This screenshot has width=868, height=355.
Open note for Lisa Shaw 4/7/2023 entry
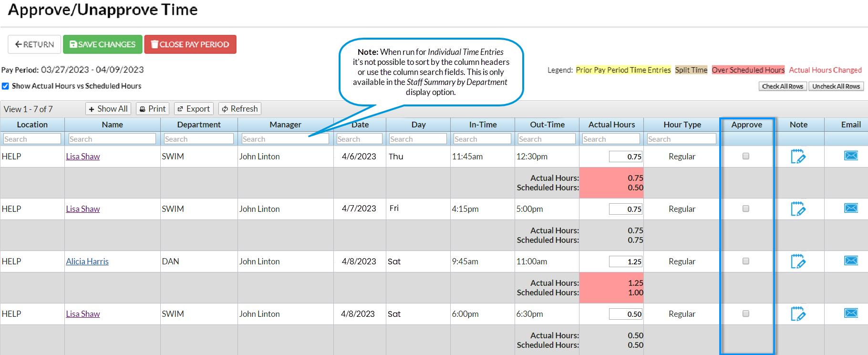(x=798, y=209)
